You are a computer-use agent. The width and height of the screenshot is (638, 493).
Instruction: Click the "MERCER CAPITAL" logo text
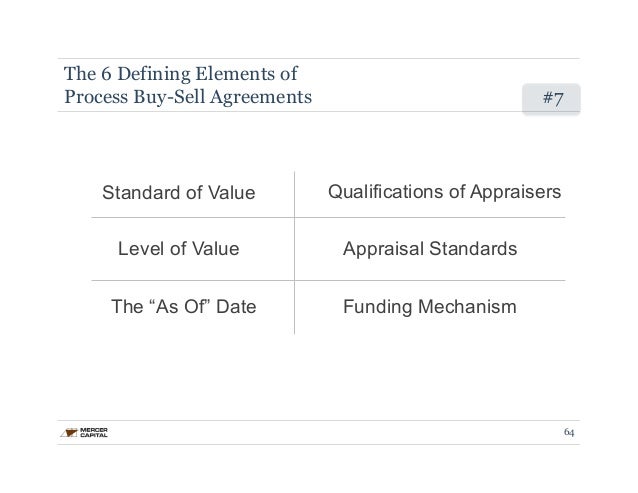[x=94, y=432]
